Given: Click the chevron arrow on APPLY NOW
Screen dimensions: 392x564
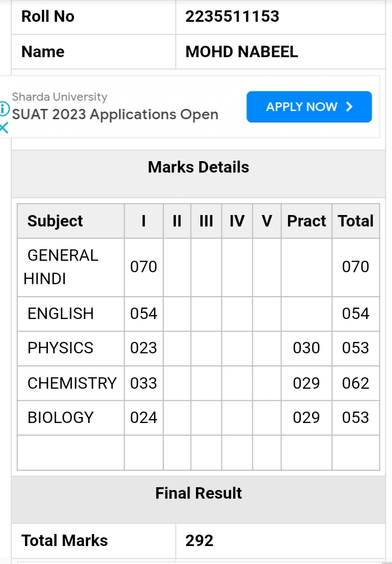Looking at the screenshot, I should coord(349,107).
